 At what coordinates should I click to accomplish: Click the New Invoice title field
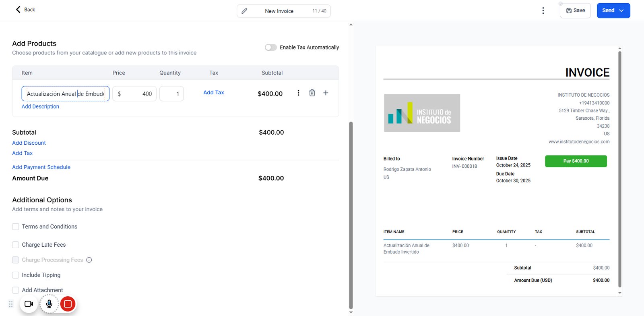pyautogui.click(x=284, y=11)
